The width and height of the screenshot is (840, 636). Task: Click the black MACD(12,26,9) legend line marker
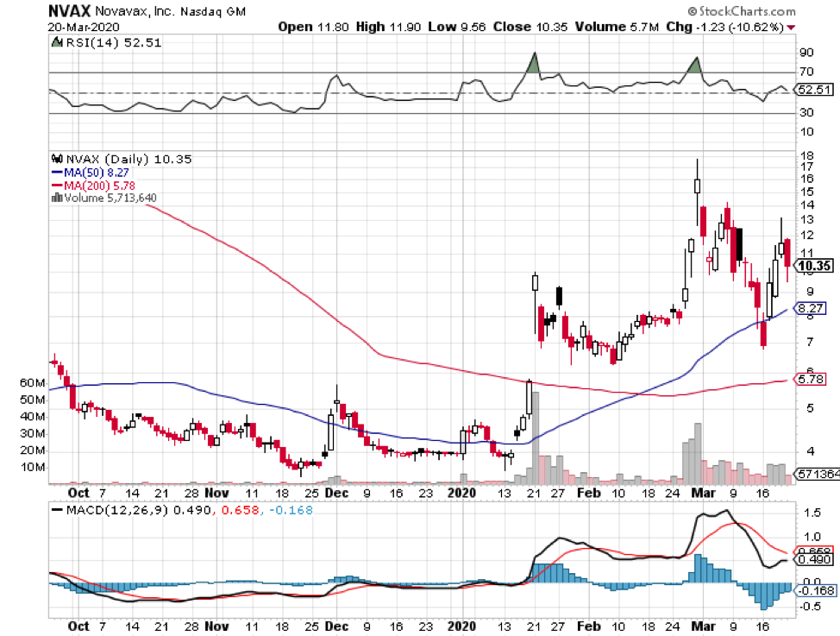click(58, 511)
